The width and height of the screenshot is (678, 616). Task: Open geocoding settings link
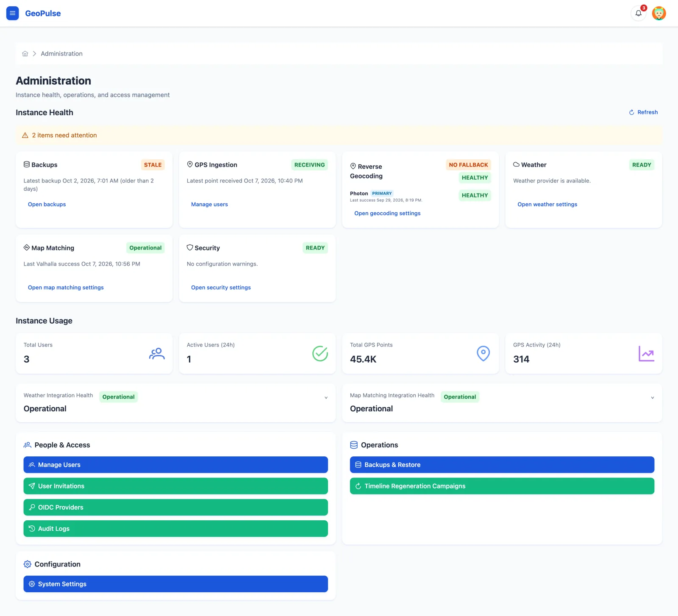click(387, 213)
